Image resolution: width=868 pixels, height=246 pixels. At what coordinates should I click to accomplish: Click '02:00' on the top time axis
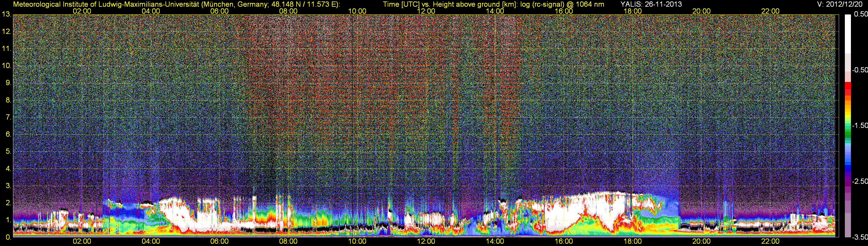click(x=82, y=11)
